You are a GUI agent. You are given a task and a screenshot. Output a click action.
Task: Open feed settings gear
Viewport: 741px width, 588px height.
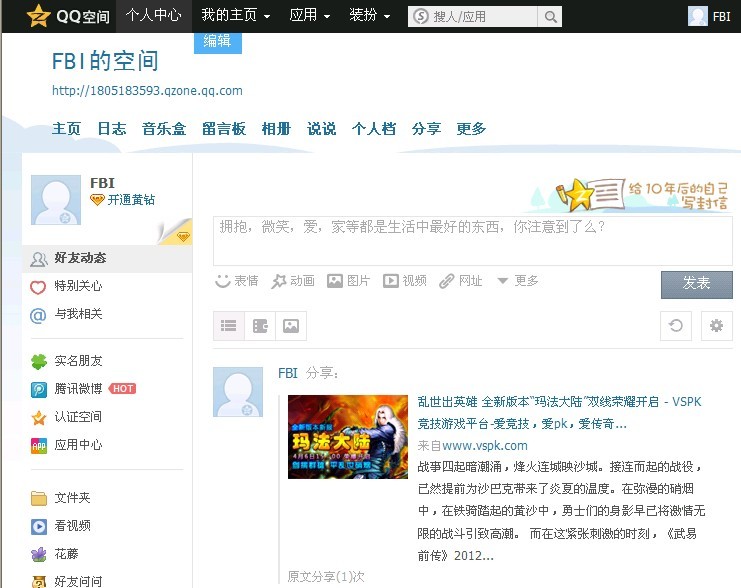[x=716, y=326]
